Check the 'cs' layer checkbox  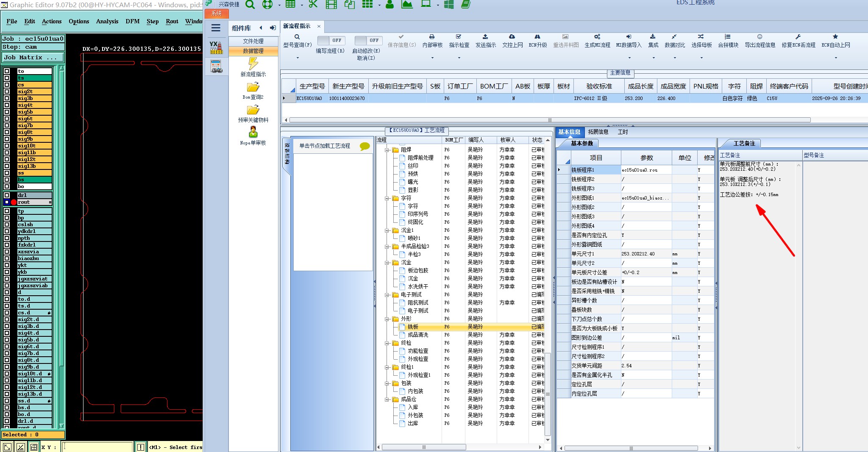point(7,85)
